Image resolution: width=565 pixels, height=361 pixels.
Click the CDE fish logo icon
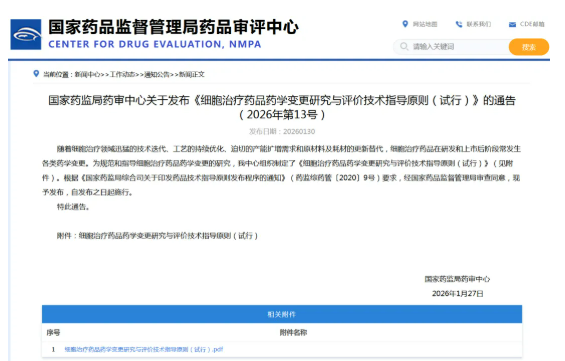point(26,35)
